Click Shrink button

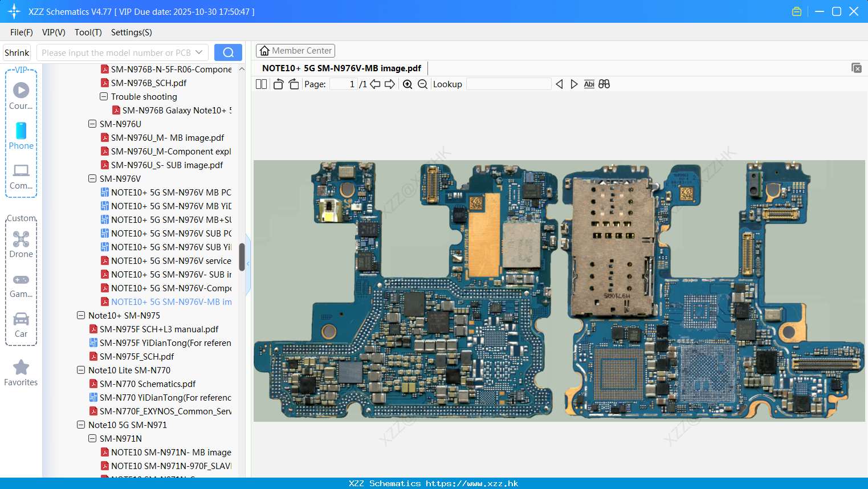pyautogui.click(x=17, y=52)
